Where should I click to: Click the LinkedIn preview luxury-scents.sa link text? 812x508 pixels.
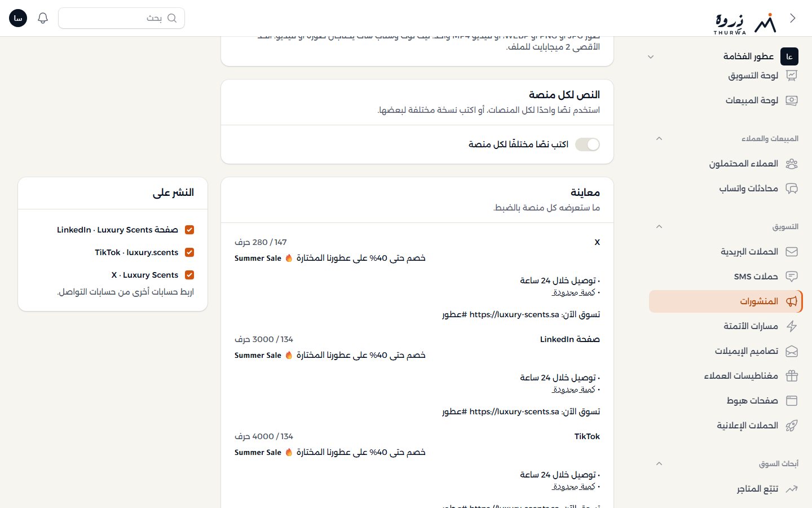(514, 412)
